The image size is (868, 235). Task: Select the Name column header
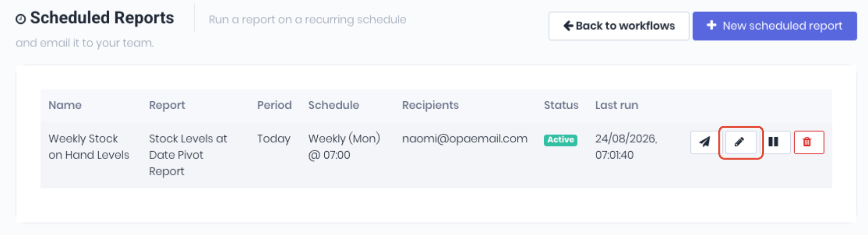65,105
